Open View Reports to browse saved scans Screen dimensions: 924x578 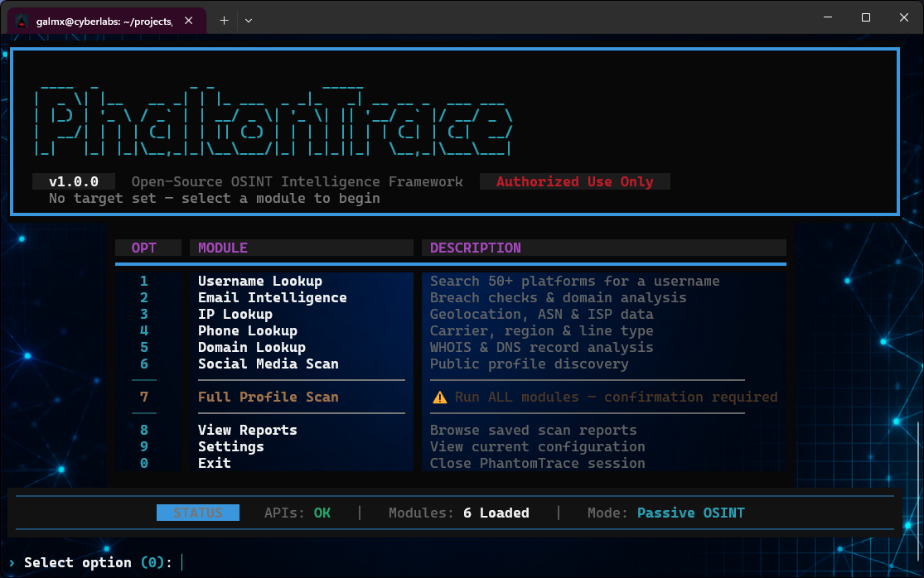pos(247,430)
